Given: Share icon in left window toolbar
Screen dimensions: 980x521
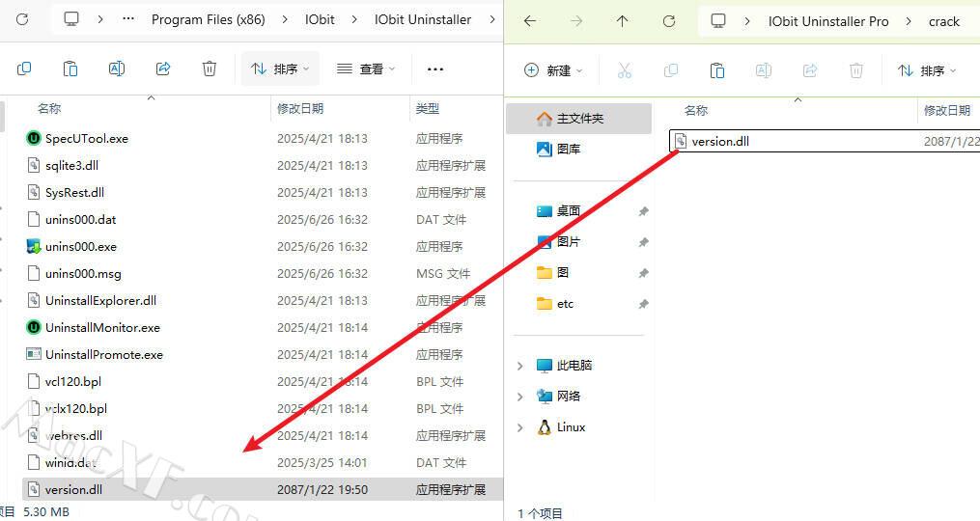Looking at the screenshot, I should pos(163,69).
